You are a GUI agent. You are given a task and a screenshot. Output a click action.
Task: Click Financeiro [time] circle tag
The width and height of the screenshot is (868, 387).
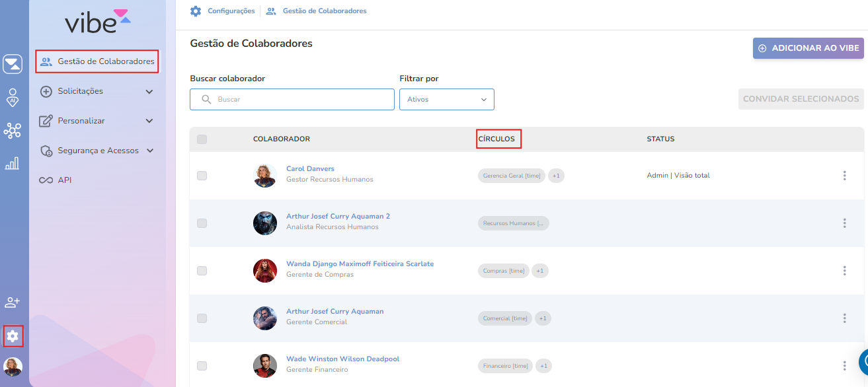click(506, 366)
